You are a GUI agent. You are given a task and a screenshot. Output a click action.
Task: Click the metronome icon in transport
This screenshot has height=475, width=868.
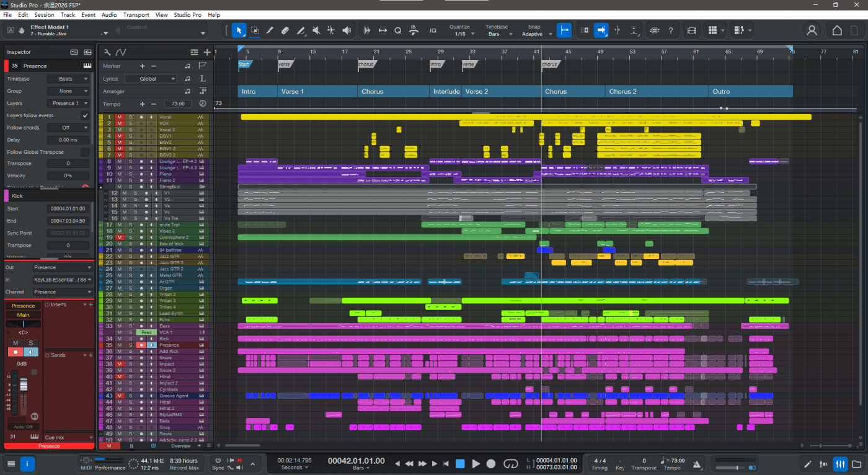697,464
